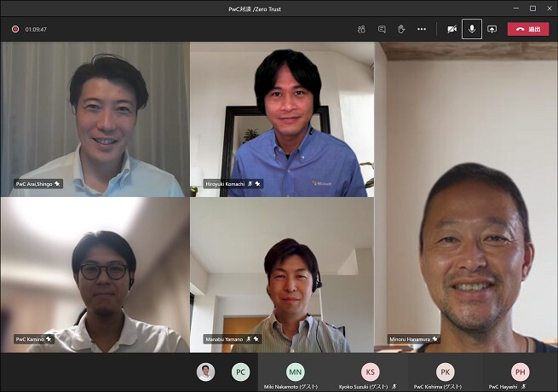Toggle the camera off
The width and height of the screenshot is (558, 392).
[x=452, y=29]
